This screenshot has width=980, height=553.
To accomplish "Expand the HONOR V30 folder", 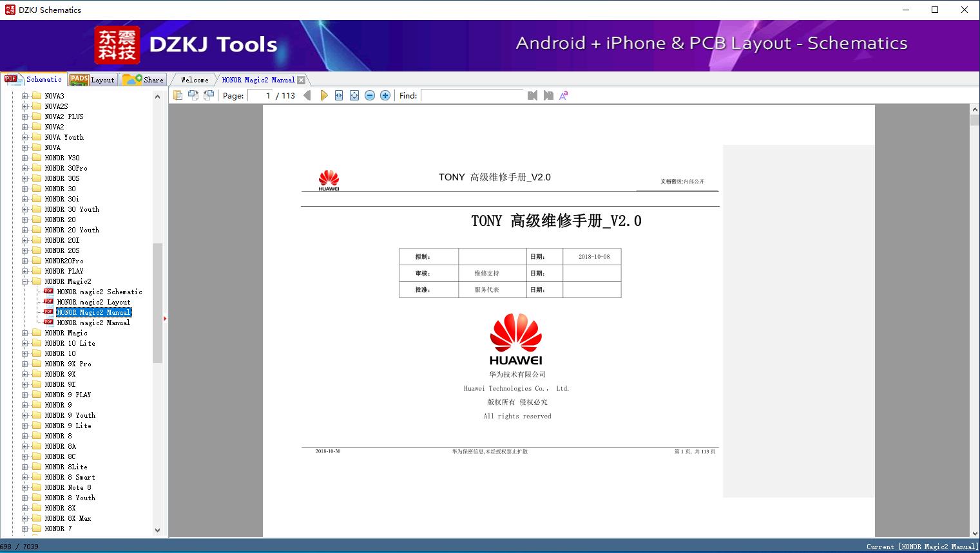I will (25, 158).
